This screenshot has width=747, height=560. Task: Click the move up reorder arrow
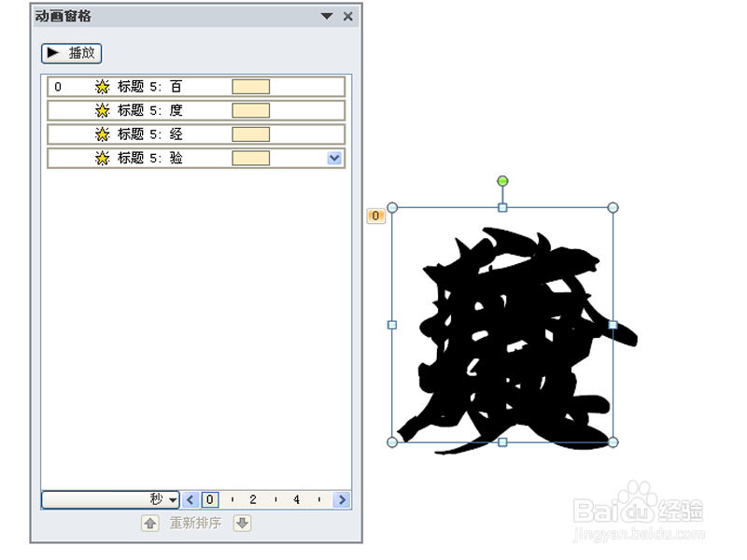[x=150, y=524]
